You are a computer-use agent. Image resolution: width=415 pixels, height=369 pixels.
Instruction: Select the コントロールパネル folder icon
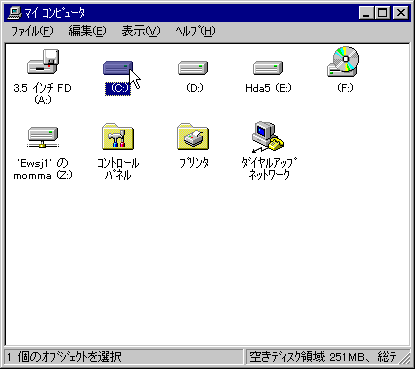(118, 137)
